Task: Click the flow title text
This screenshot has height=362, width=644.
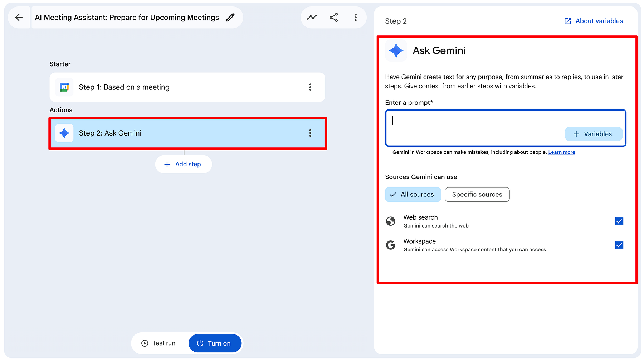Action: click(127, 18)
